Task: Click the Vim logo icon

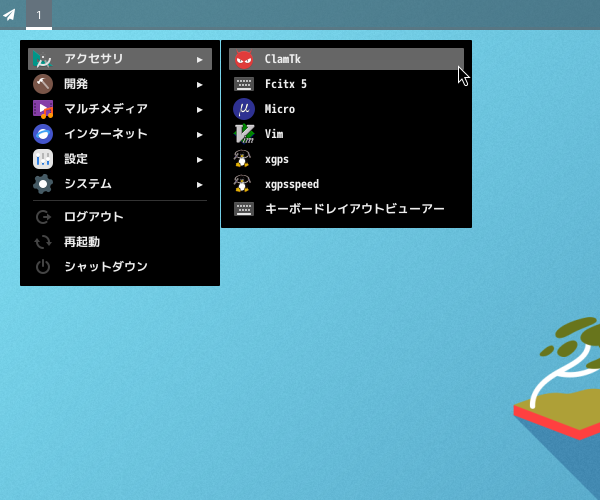Action: [x=244, y=134]
